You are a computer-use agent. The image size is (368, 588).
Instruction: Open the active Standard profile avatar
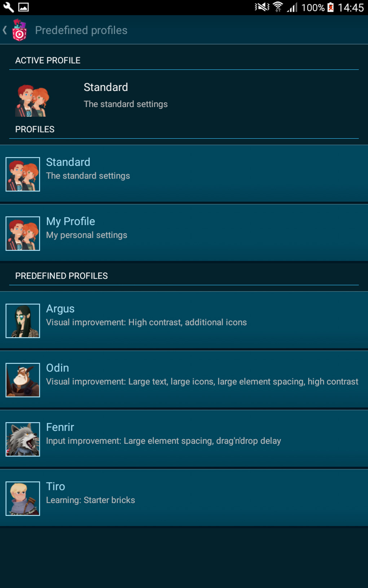32,101
